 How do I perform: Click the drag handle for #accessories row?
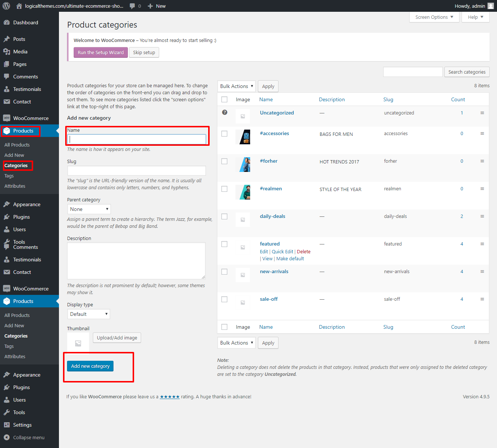click(x=482, y=134)
